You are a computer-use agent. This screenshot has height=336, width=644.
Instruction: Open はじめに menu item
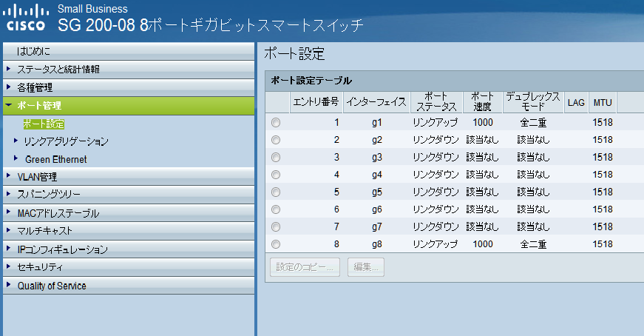point(129,51)
